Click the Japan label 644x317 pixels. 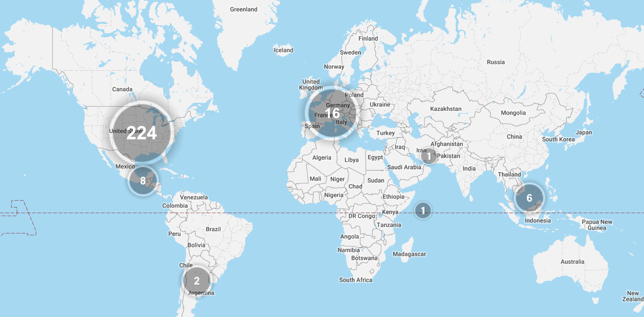(x=584, y=132)
